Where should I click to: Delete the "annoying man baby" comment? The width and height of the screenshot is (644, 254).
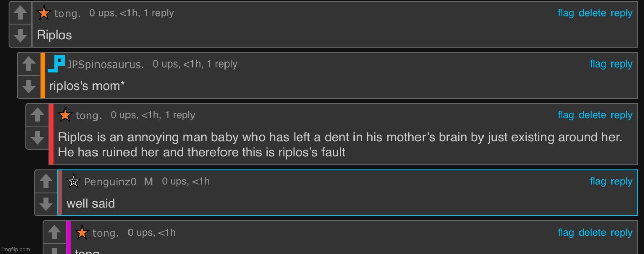[x=592, y=115]
